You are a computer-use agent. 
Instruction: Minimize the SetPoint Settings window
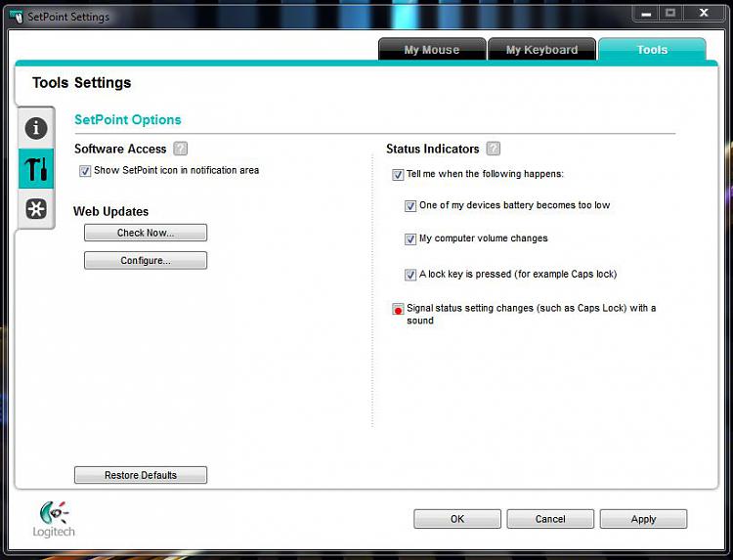point(646,14)
